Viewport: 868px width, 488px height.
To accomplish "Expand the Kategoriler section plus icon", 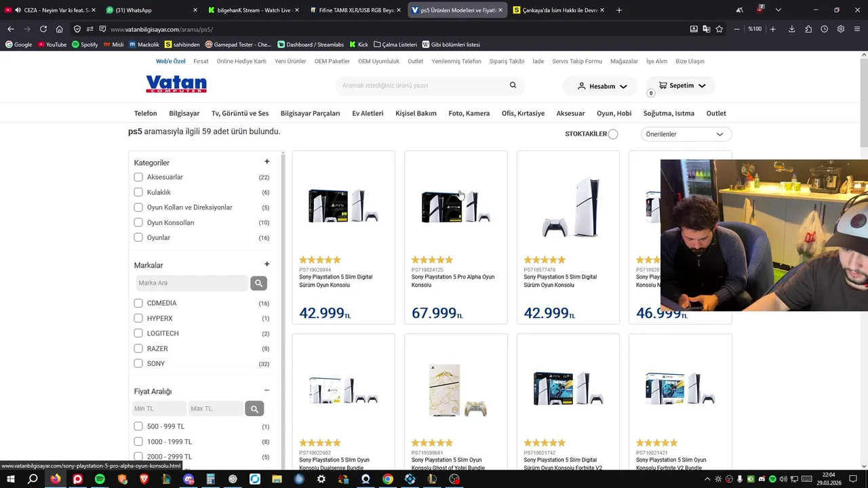I will [267, 161].
